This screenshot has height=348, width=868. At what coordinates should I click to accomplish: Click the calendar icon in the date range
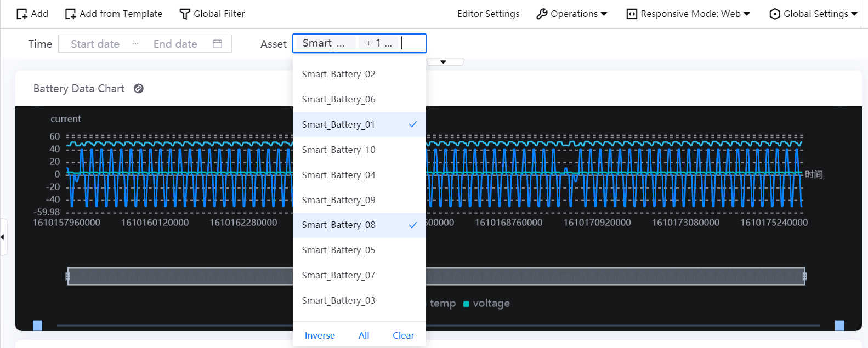217,44
